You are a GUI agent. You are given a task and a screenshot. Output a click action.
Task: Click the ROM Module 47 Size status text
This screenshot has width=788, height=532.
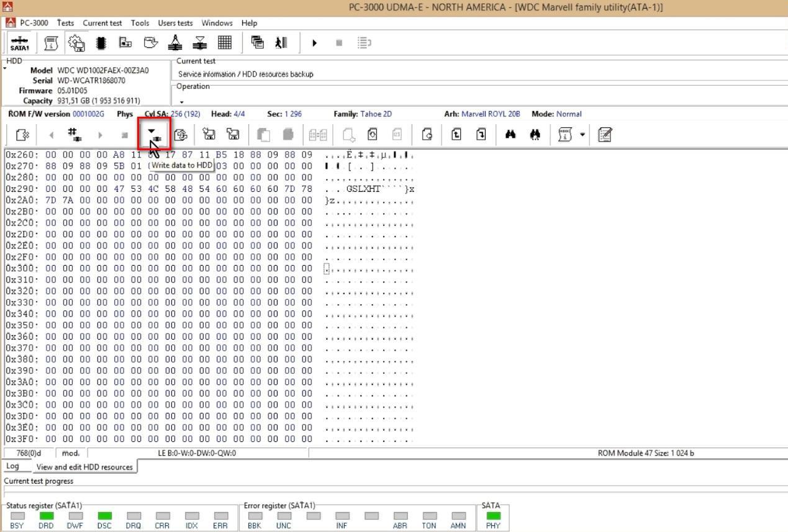click(x=646, y=453)
